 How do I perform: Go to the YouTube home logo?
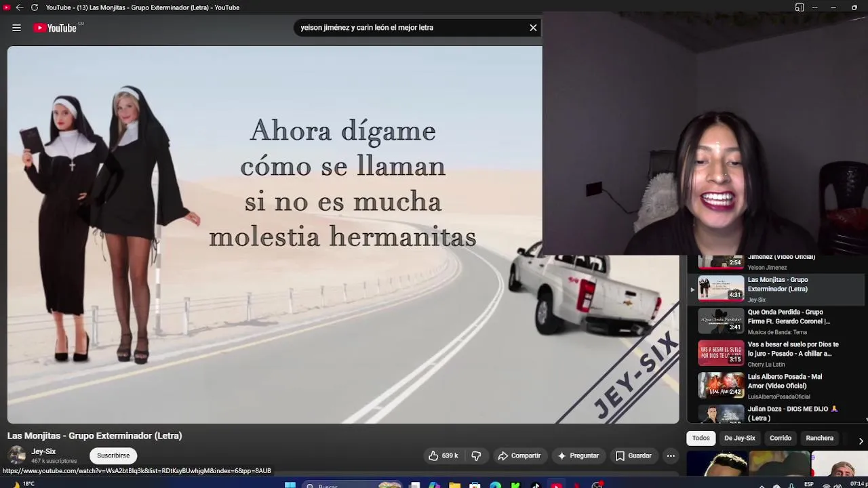56,28
